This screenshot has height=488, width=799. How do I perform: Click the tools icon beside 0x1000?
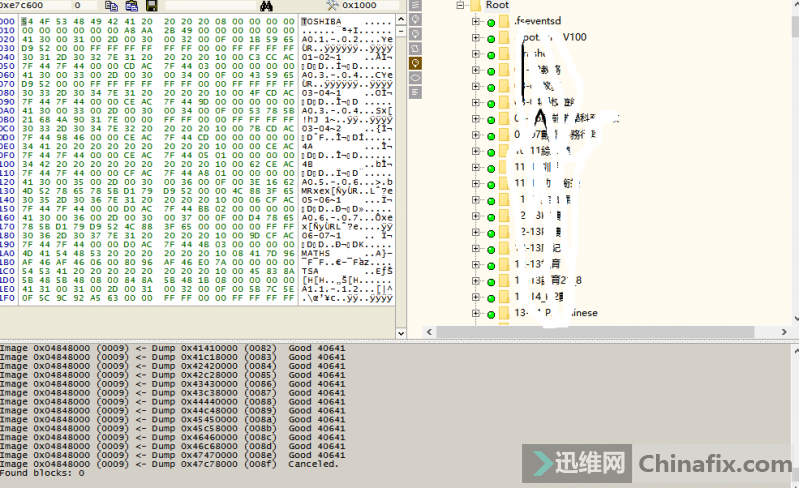tap(331, 6)
